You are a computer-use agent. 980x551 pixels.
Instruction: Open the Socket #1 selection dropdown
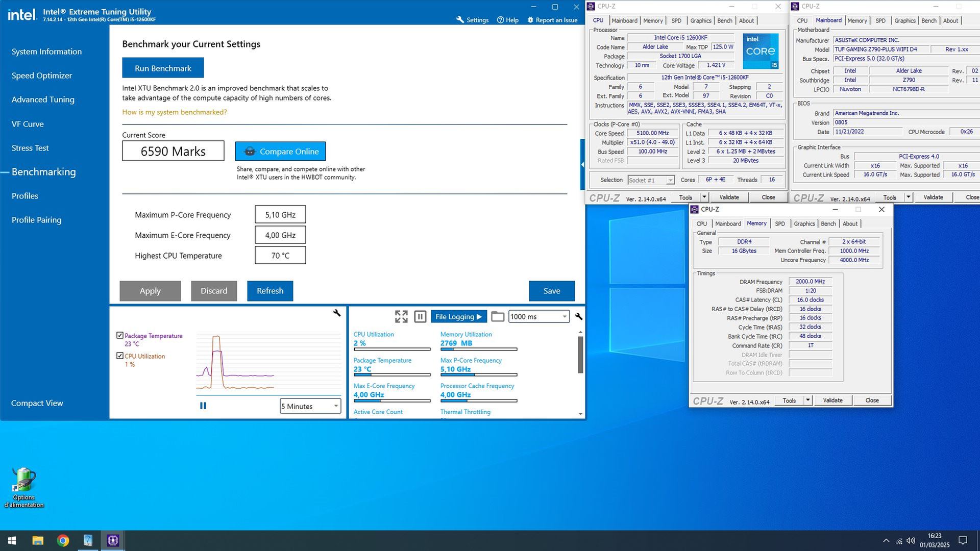651,180
